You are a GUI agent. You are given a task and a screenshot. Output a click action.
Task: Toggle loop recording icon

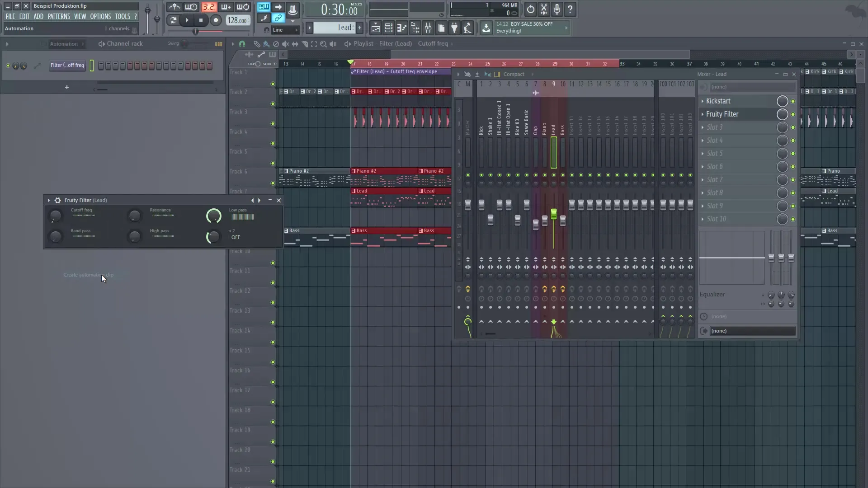coord(243,7)
